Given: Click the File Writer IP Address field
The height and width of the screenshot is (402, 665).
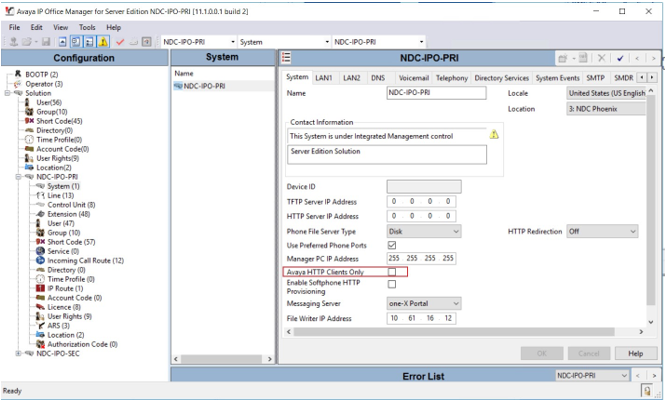Looking at the screenshot, I should coord(422,318).
